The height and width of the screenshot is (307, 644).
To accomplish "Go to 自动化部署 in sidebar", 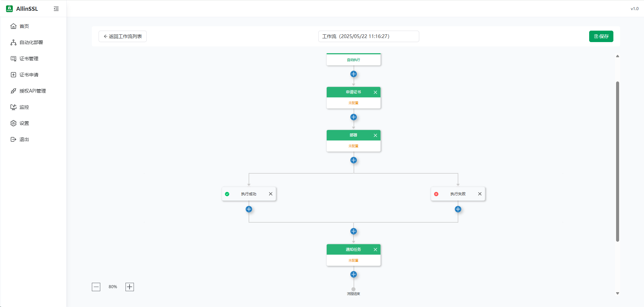I will 31,42.
